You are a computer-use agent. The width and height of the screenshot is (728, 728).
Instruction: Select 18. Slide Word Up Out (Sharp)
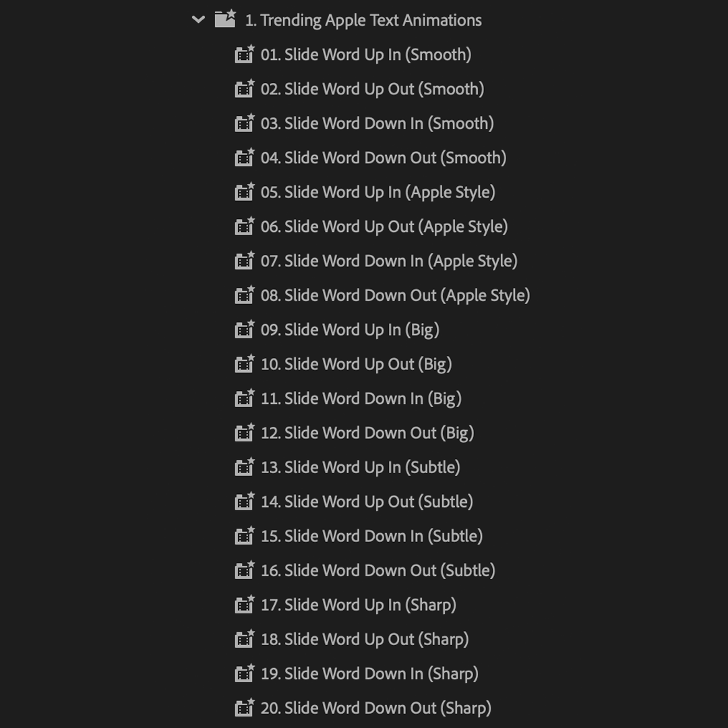click(x=365, y=638)
